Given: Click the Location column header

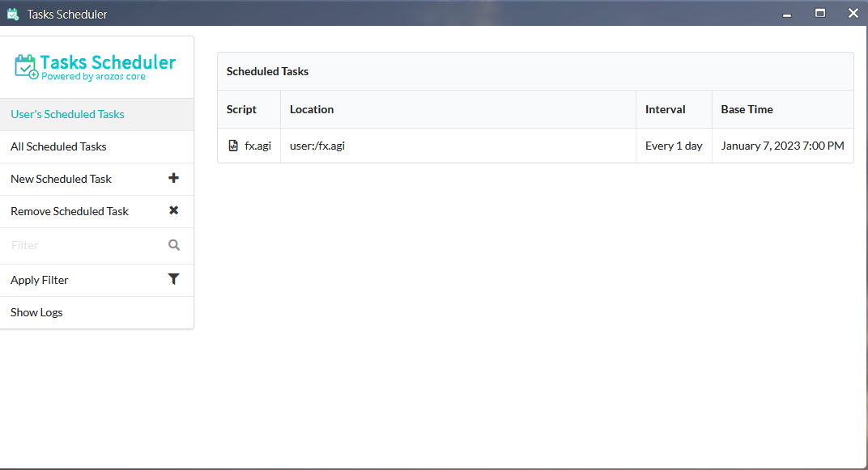Looking at the screenshot, I should [x=312, y=109].
